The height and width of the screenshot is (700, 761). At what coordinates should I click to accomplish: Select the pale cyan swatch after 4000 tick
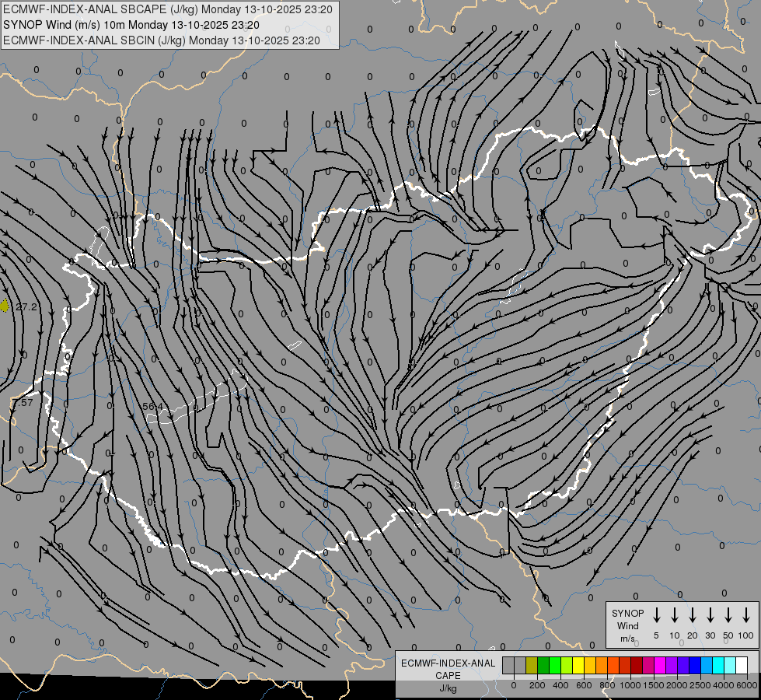731,665
